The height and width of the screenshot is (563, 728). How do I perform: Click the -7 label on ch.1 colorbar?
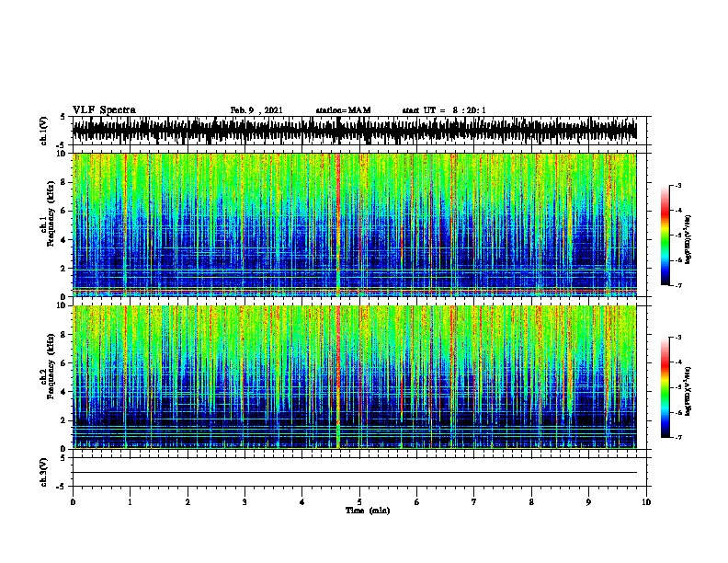coord(677,285)
